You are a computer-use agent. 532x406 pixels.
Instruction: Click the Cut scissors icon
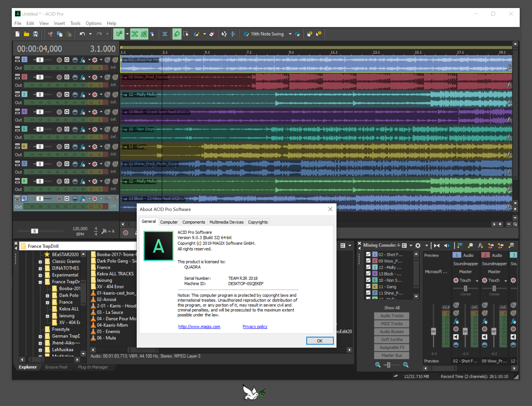pyautogui.click(x=51, y=34)
